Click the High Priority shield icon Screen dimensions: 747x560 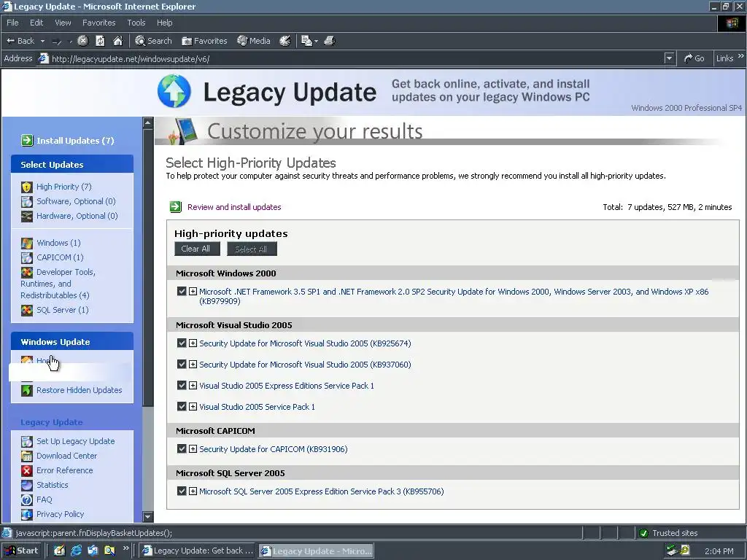pyautogui.click(x=27, y=187)
